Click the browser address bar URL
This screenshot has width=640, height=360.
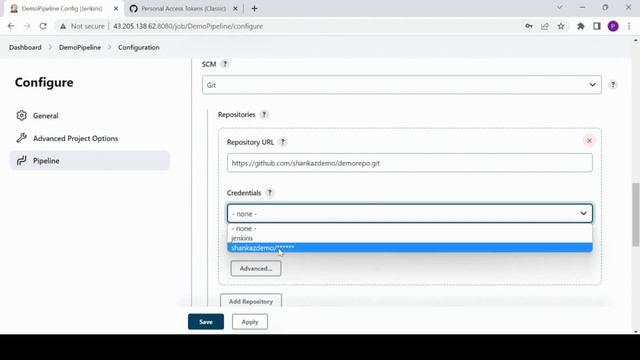click(188, 26)
